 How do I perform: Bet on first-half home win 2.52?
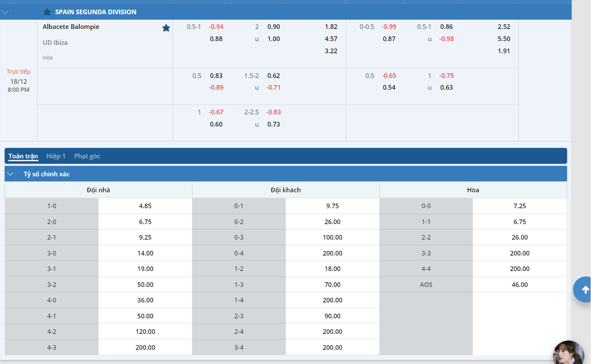point(504,27)
